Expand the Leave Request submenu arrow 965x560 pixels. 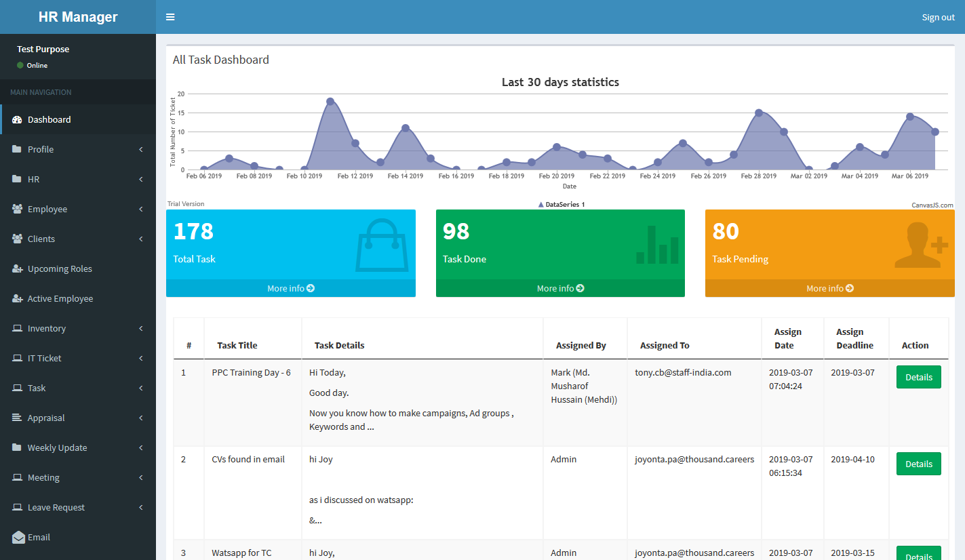coord(140,507)
